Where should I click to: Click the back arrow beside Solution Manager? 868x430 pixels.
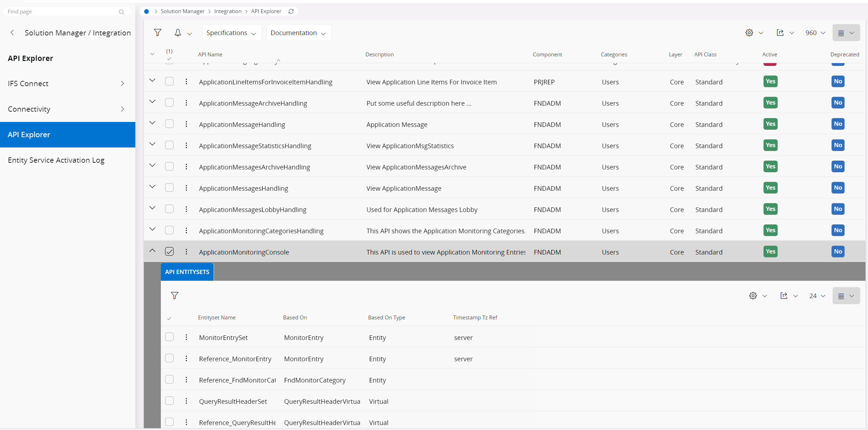pos(12,33)
